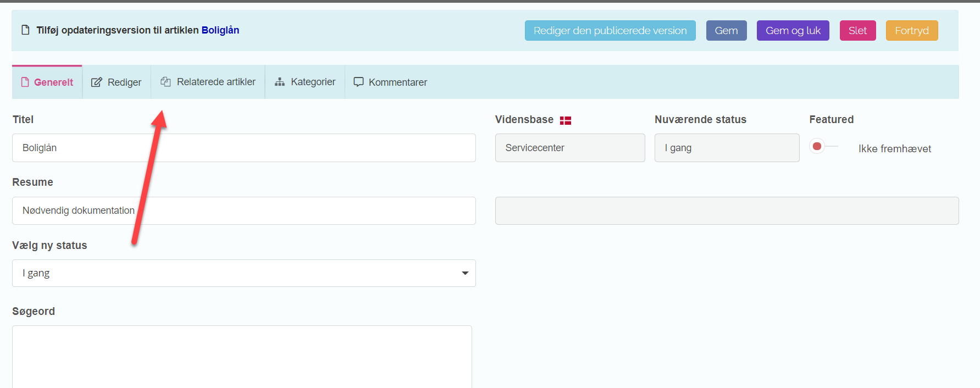Expand the Vælg ny status dropdown
Screen dimensions: 980x388
pos(243,273)
